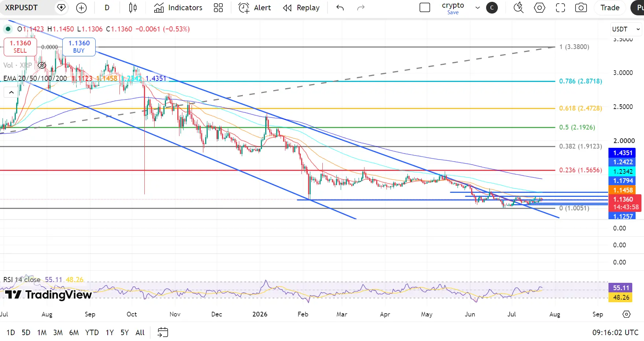Viewport: 644px width, 341px height.
Task: Open the layout setup square icon
Action: point(425,8)
